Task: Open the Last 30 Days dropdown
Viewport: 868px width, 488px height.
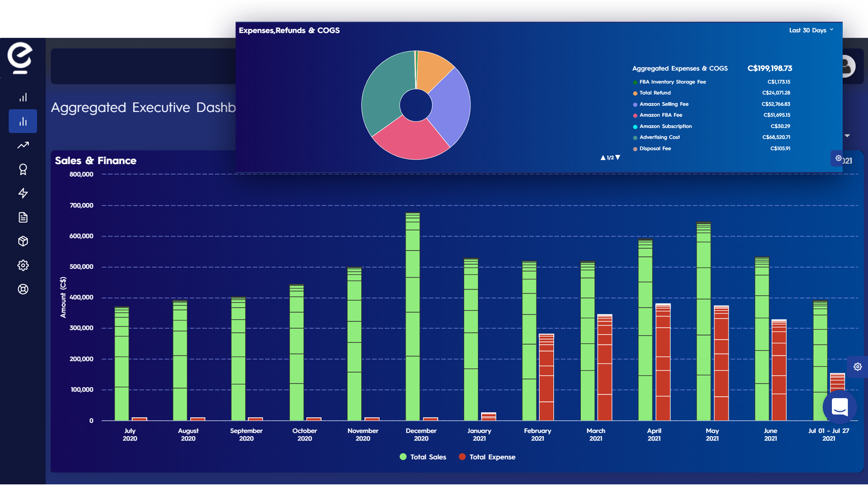Action: [811, 30]
